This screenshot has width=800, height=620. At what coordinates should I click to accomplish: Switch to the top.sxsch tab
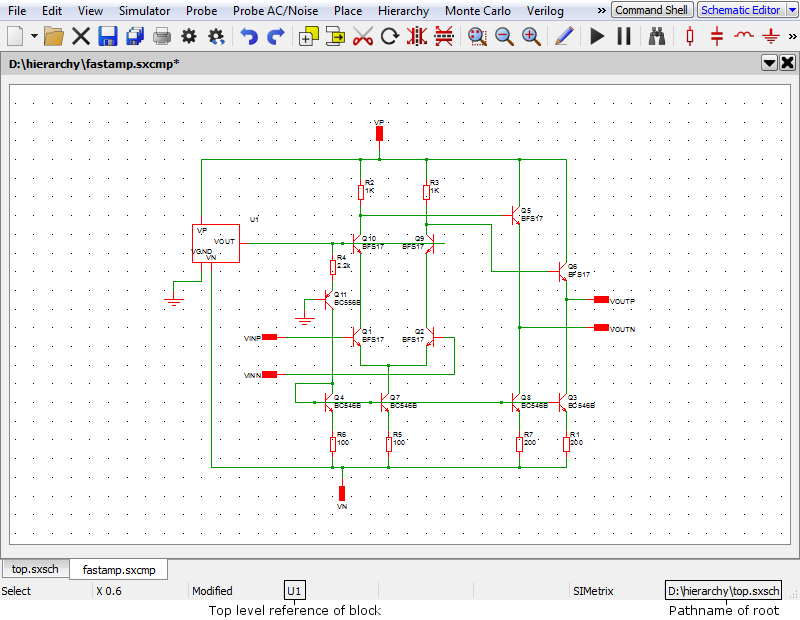pyautogui.click(x=35, y=570)
